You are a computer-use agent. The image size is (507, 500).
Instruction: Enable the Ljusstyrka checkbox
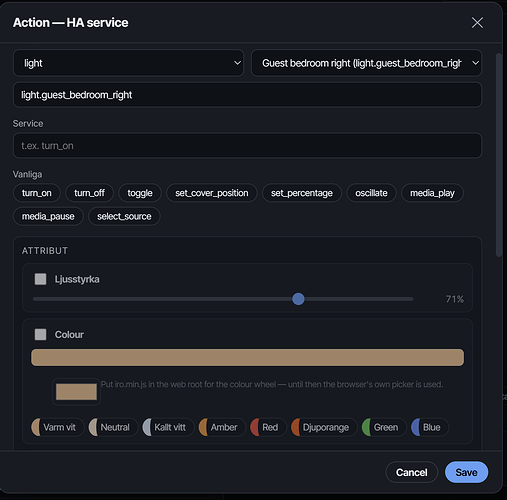pos(41,279)
